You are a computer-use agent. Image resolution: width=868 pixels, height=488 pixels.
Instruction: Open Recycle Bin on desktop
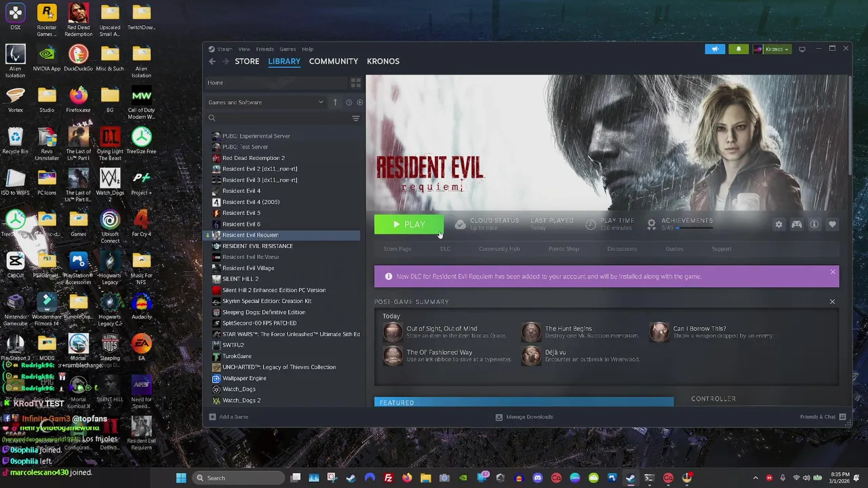click(15, 140)
